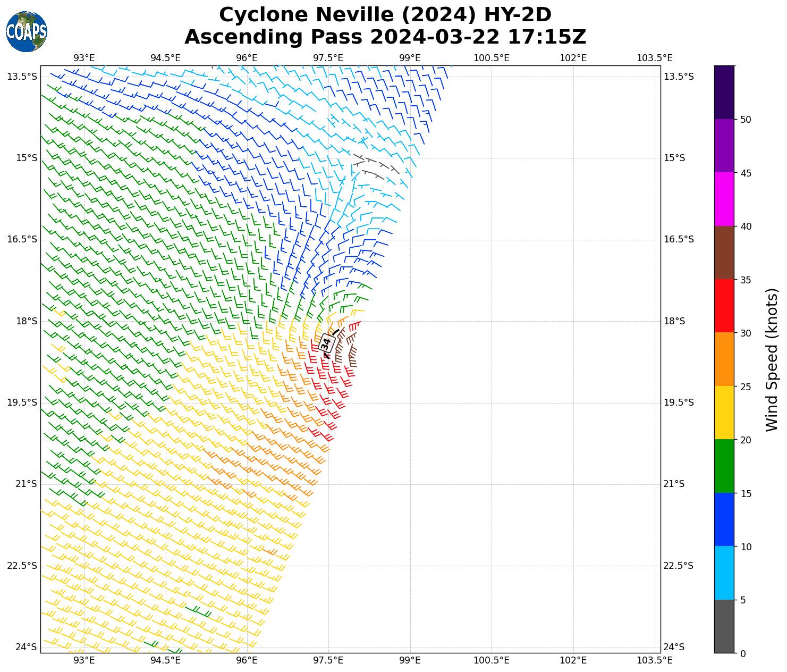Pick the yellow 20–25 knot colorbar segment
This screenshot has height=672, width=787.
click(x=724, y=413)
